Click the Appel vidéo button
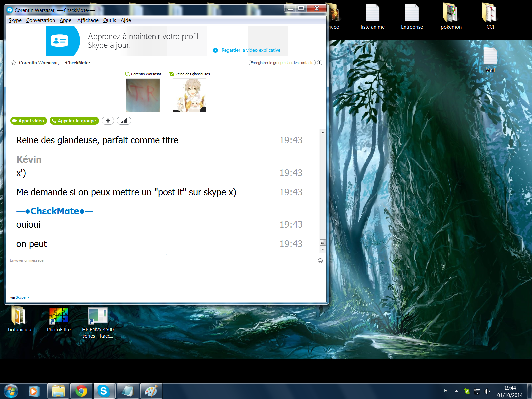The width and height of the screenshot is (532, 399). [x=29, y=121]
